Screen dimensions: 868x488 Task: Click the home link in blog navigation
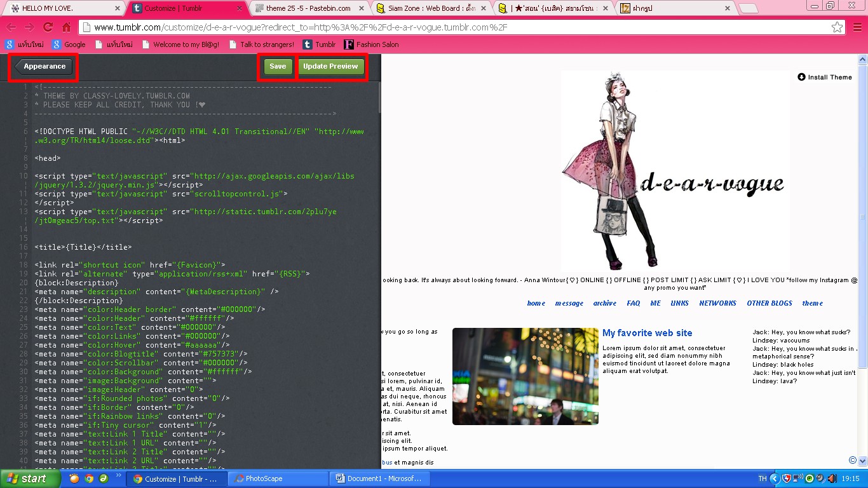536,303
